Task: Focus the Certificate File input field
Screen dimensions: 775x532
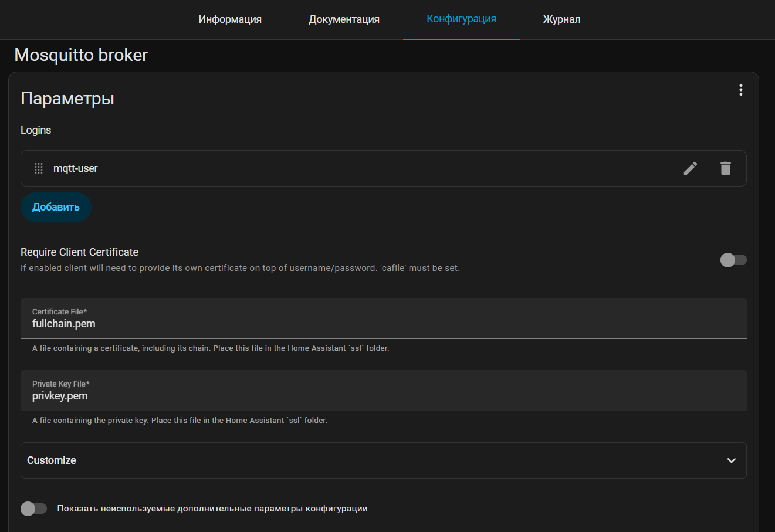Action: pyautogui.click(x=384, y=318)
